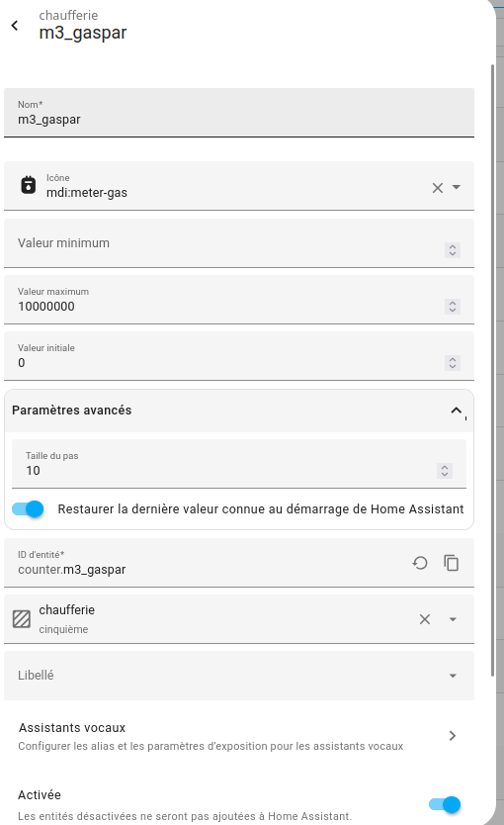Clear the mdi:meter-gas icon selection
Screen dimensions: 504x825
(437, 188)
